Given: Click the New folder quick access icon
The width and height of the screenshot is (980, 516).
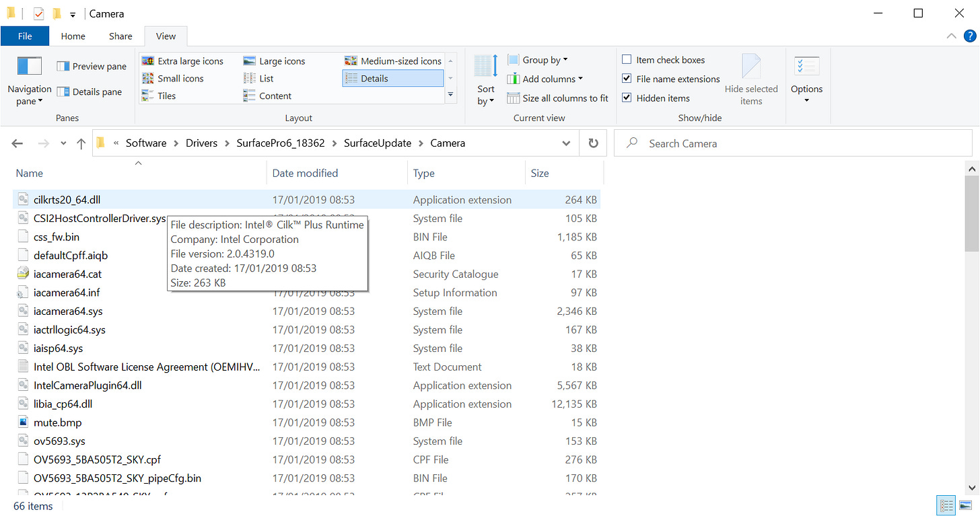Looking at the screenshot, I should 57,13.
